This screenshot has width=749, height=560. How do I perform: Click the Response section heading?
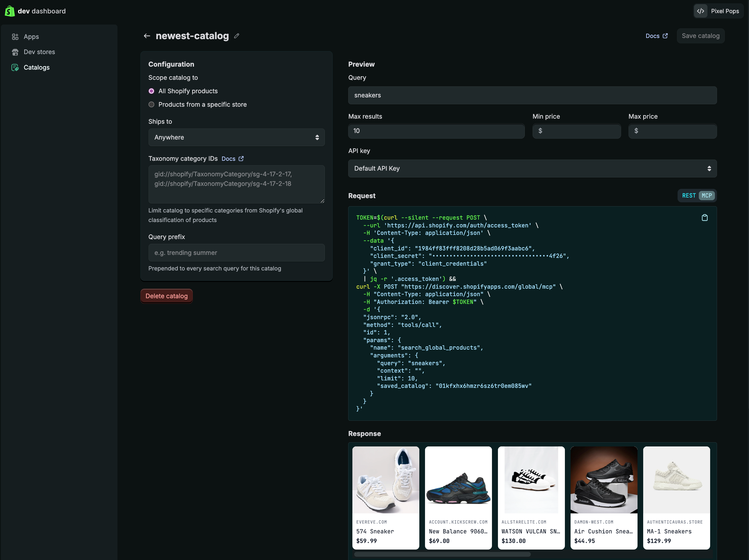[x=364, y=434]
